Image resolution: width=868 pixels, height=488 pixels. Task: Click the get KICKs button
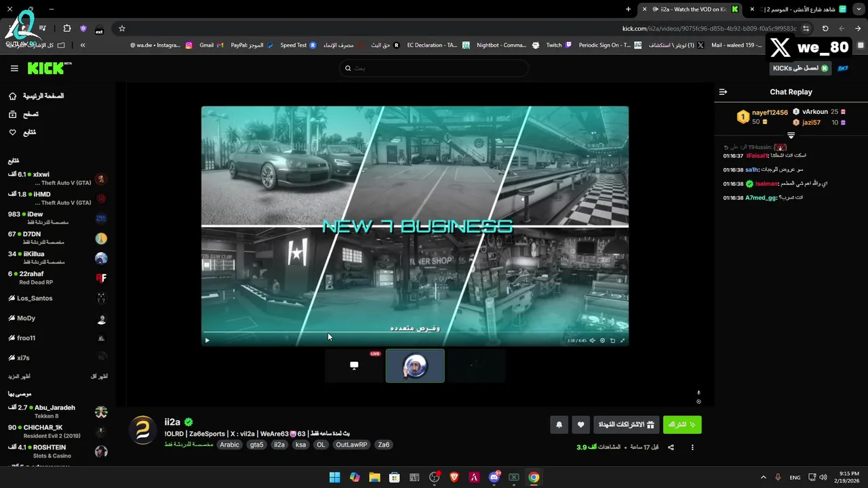[x=801, y=68]
